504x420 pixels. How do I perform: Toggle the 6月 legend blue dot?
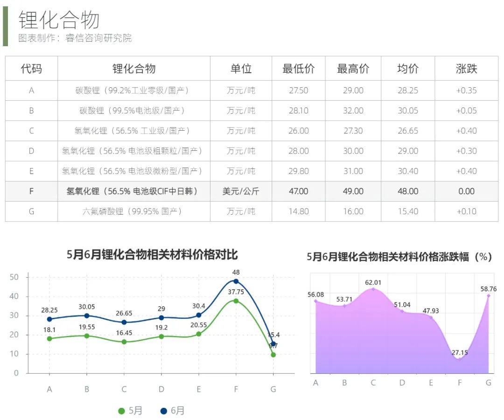point(163,411)
